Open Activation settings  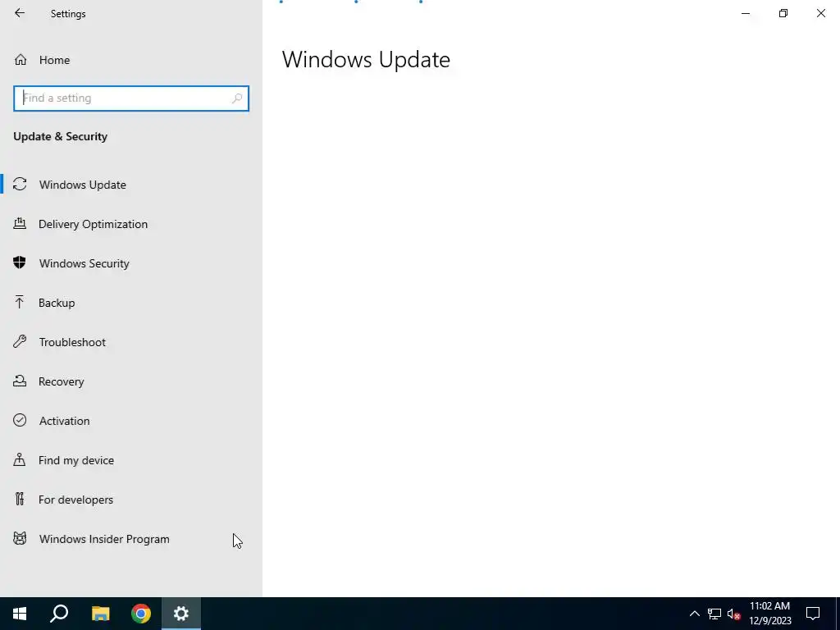click(131, 421)
